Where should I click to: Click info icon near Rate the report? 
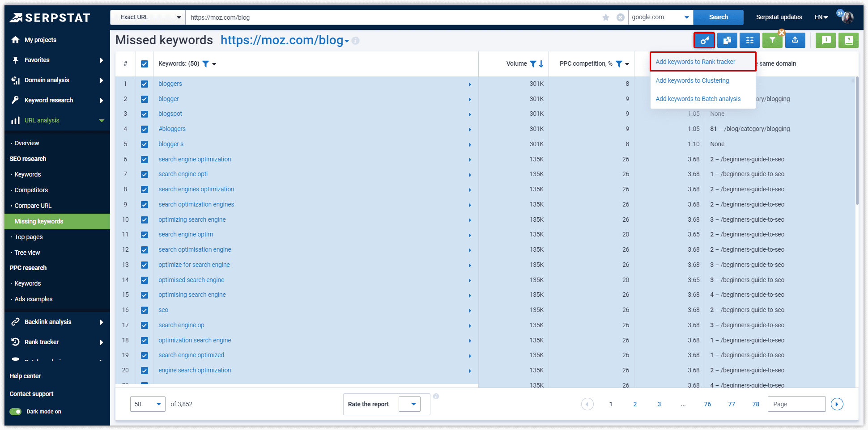(436, 396)
